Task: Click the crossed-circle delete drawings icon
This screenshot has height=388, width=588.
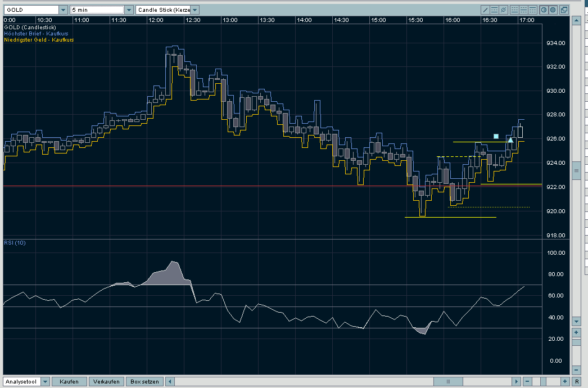Action: [504, 10]
